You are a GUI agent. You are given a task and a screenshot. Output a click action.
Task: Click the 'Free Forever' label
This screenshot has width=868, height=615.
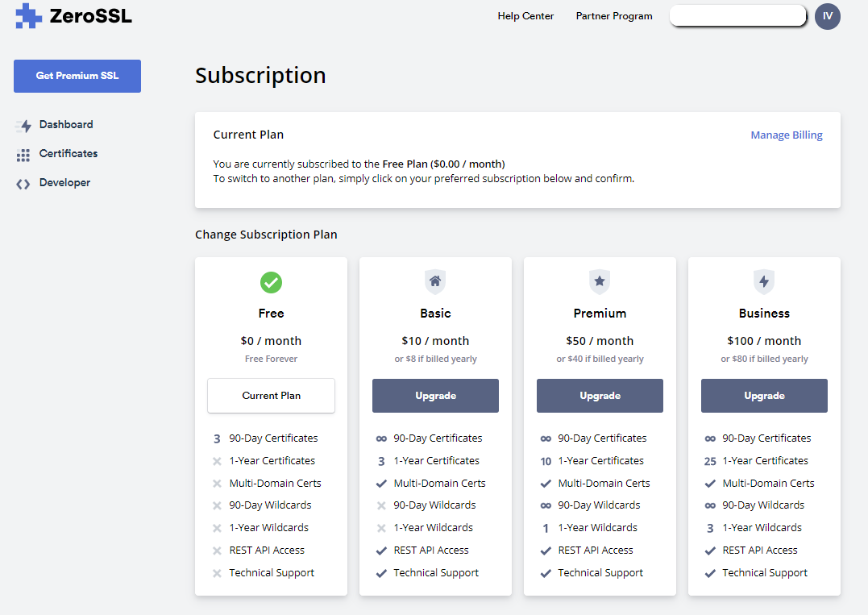coord(272,359)
